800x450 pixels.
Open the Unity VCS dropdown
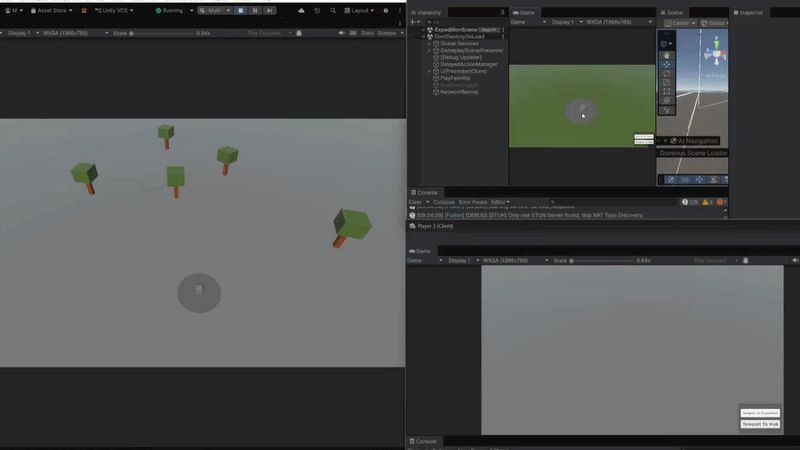click(114, 10)
